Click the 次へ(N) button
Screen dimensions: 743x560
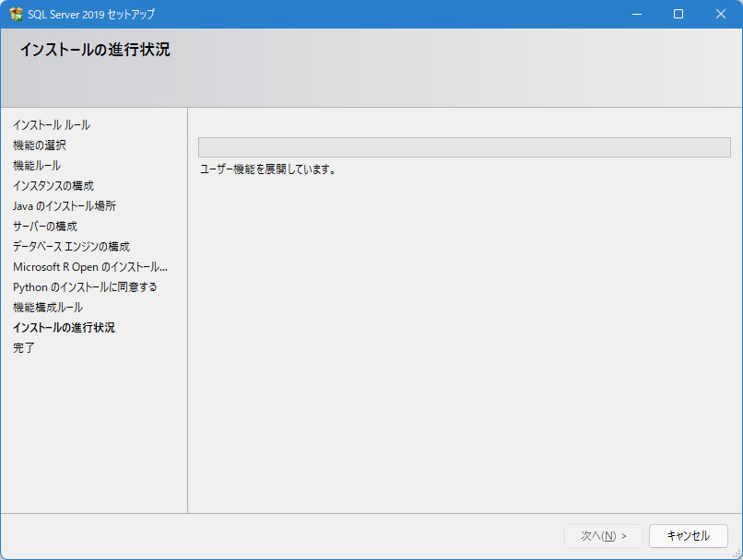(604, 535)
